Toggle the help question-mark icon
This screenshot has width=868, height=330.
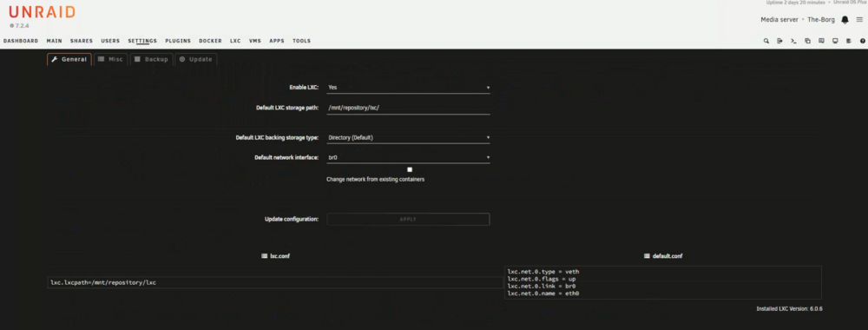coord(863,41)
